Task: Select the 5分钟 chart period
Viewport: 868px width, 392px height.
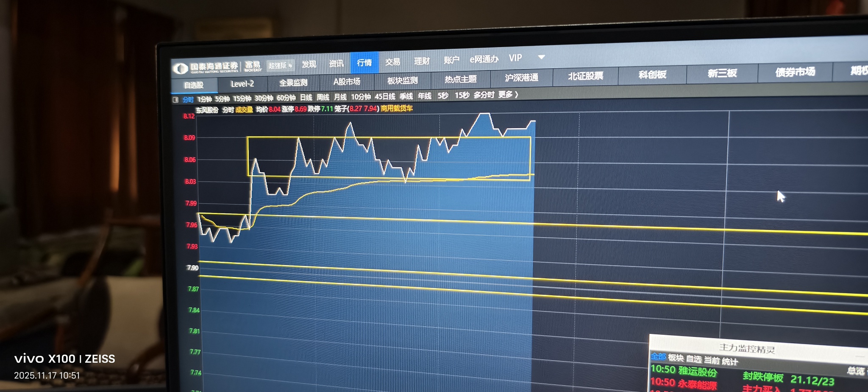Action: [x=222, y=99]
